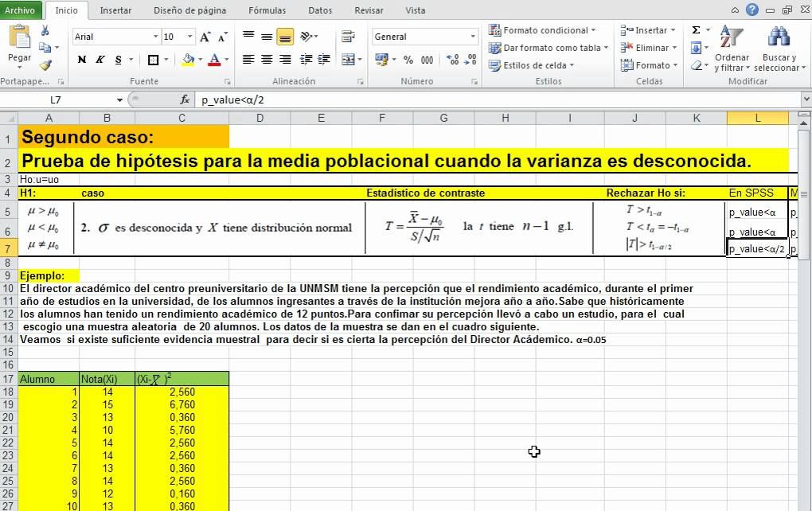This screenshot has width=812, height=511.
Task: Switch to the Revisar tab
Action: (x=369, y=10)
